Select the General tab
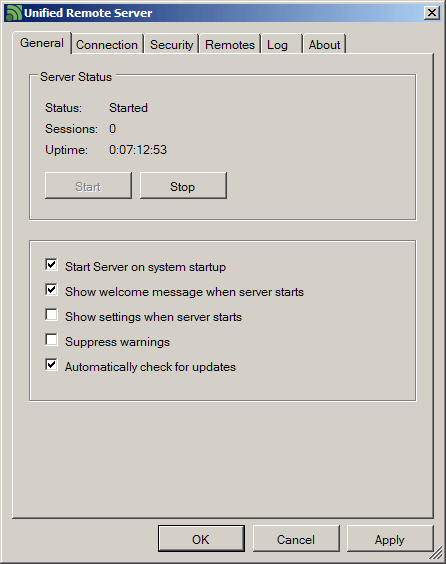This screenshot has width=446, height=564. [x=42, y=43]
